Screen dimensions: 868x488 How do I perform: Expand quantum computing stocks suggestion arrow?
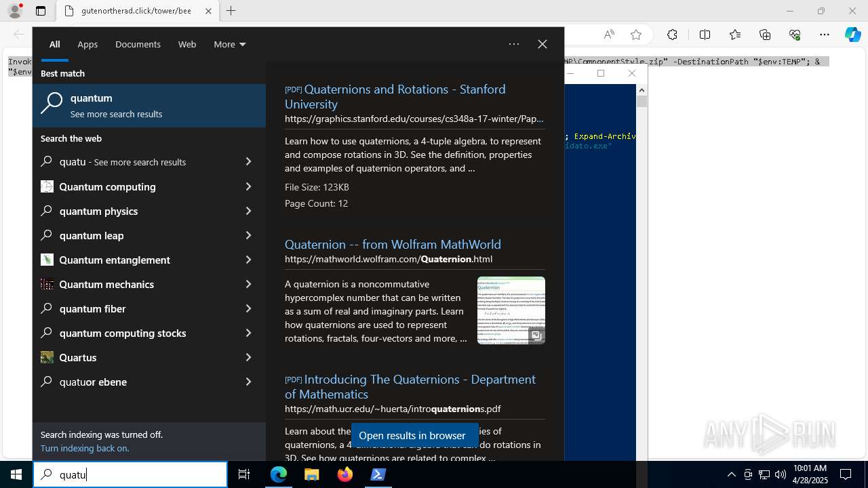(248, 333)
